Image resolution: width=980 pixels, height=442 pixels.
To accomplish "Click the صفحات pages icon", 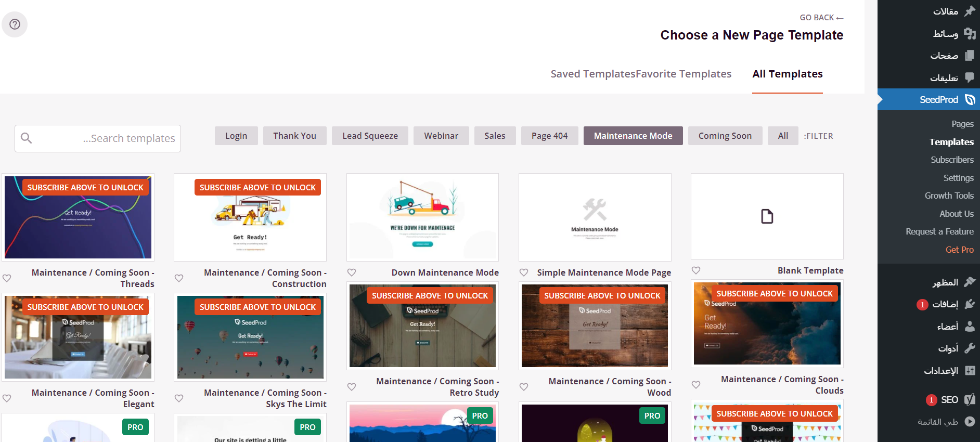I will 970,55.
